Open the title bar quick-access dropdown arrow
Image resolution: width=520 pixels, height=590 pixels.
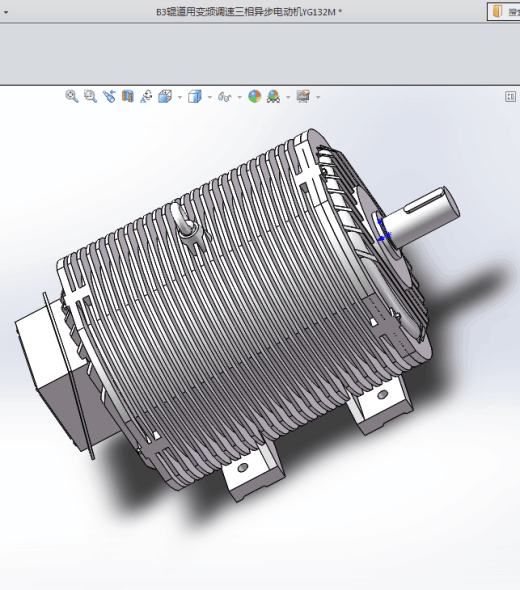click(6, 12)
